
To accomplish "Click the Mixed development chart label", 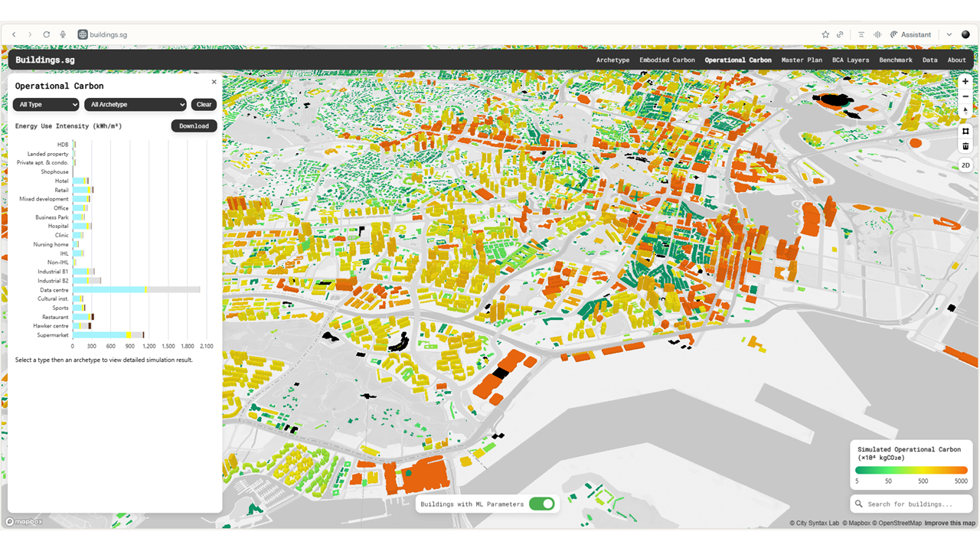I will point(44,199).
